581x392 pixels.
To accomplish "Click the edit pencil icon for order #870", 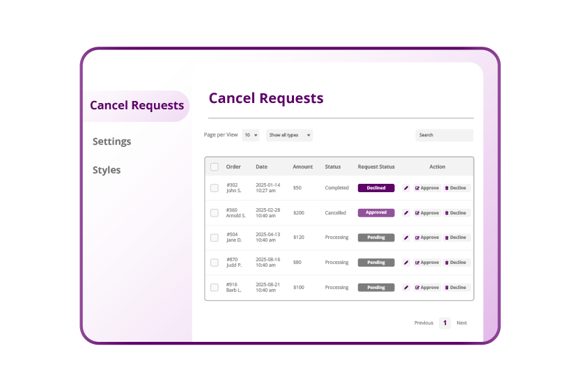I will coord(406,262).
